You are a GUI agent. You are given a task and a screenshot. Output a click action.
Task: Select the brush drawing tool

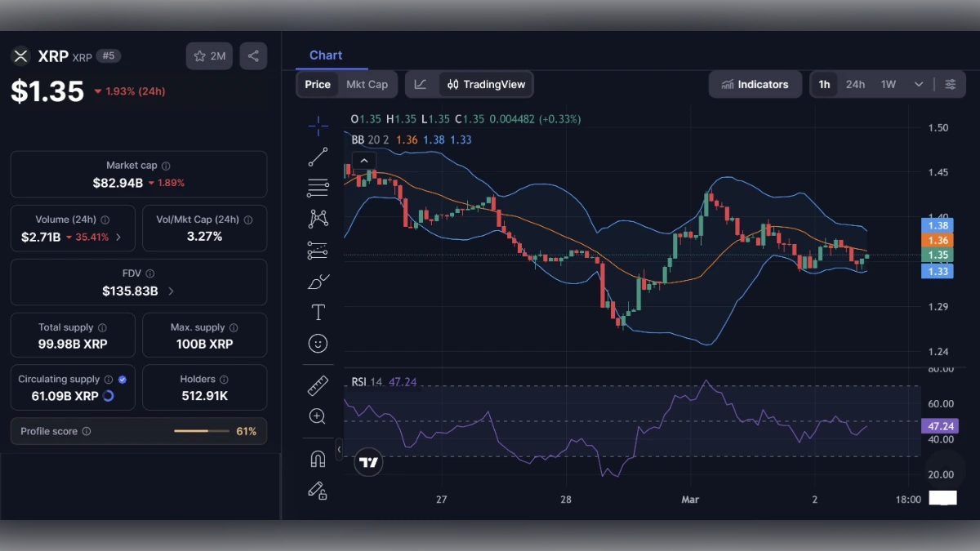318,281
